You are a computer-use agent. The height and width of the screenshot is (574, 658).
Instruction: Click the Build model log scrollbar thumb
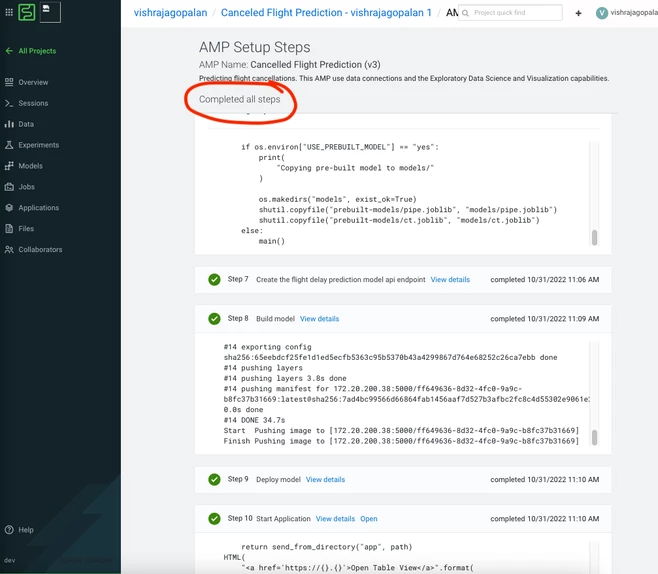tap(594, 437)
